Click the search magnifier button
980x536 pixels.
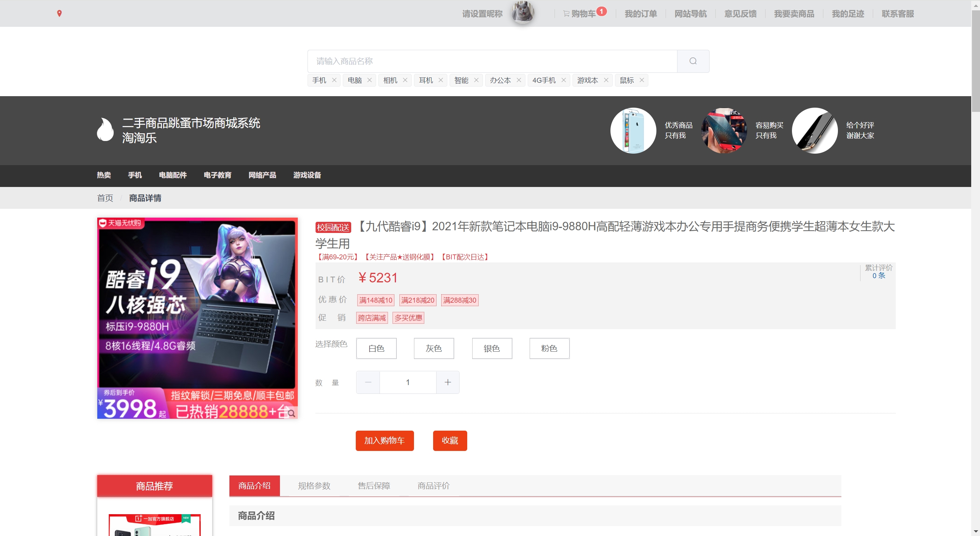(x=693, y=61)
